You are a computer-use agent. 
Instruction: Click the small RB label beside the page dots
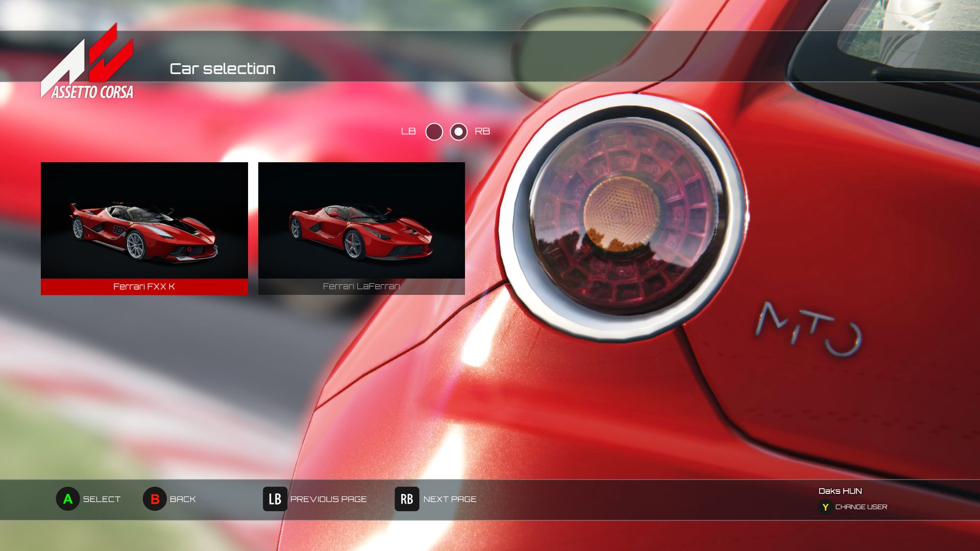tap(482, 132)
